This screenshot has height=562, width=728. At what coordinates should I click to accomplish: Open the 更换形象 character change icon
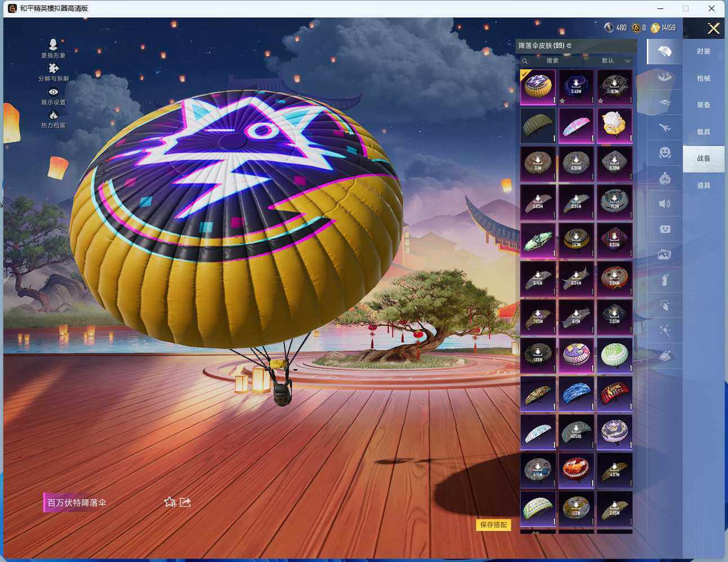tap(53, 45)
